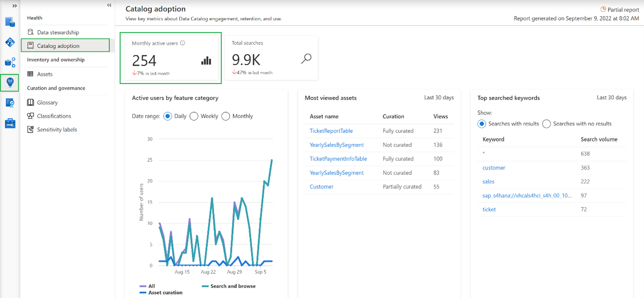This screenshot has width=644, height=298.
Task: Open the Data Policy icon in left rail
Action: coord(10,103)
